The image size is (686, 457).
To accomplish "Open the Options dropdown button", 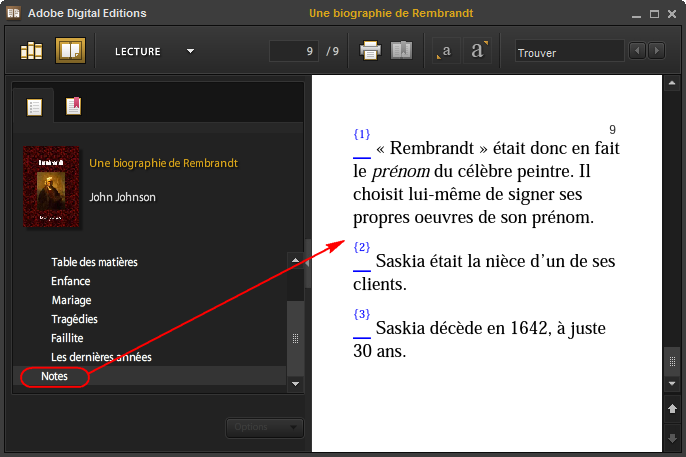I will (x=264, y=427).
